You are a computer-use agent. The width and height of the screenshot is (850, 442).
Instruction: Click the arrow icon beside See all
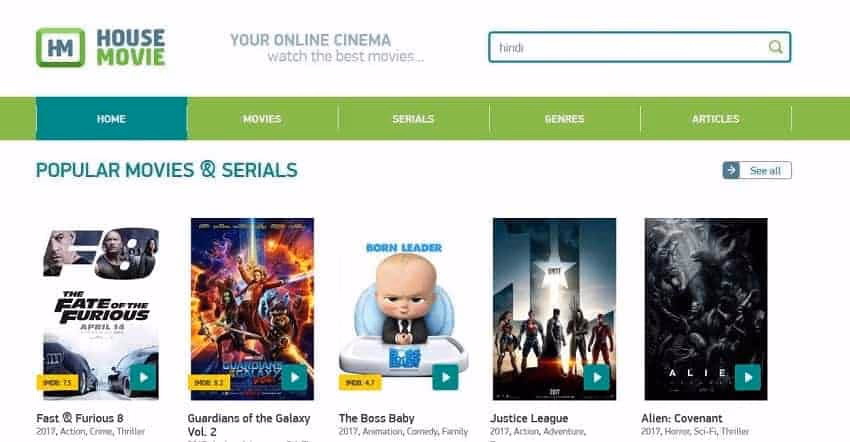731,170
